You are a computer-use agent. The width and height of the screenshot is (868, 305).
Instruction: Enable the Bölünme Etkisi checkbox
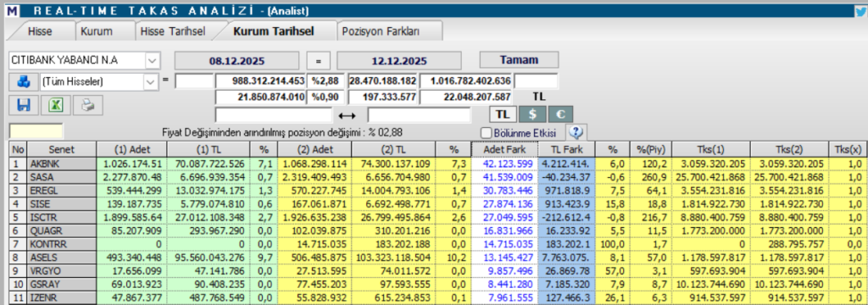[x=486, y=133]
